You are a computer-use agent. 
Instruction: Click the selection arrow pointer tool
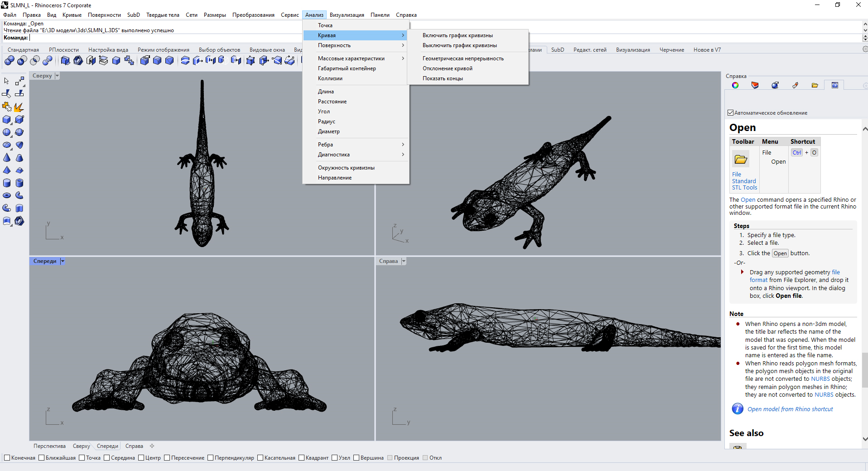pos(7,81)
